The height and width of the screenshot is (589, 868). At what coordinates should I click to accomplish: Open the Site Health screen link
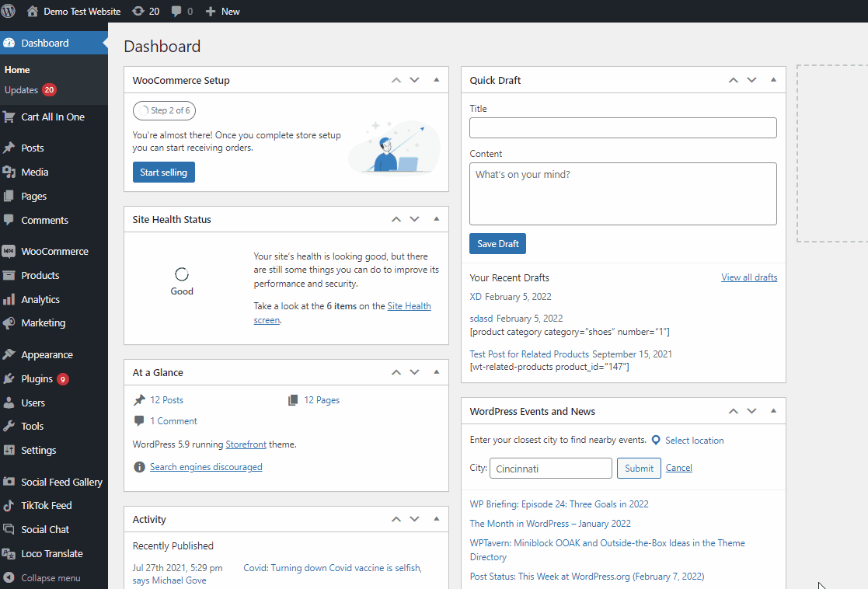tap(409, 306)
